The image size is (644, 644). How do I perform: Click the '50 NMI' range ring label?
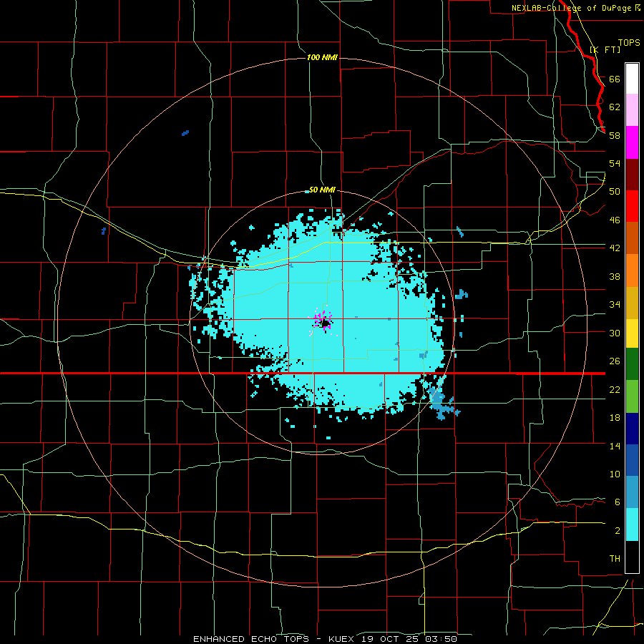click(322, 190)
